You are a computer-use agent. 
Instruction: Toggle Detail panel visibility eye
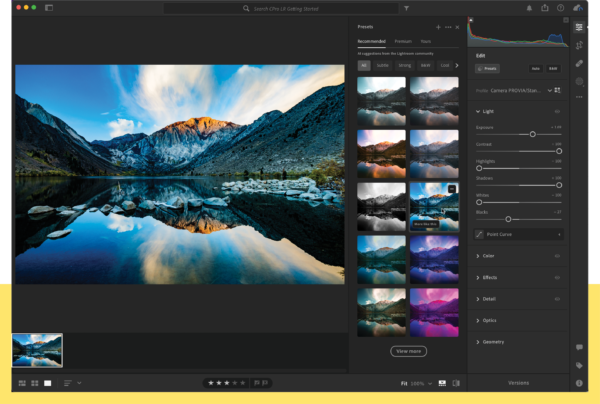(x=558, y=299)
